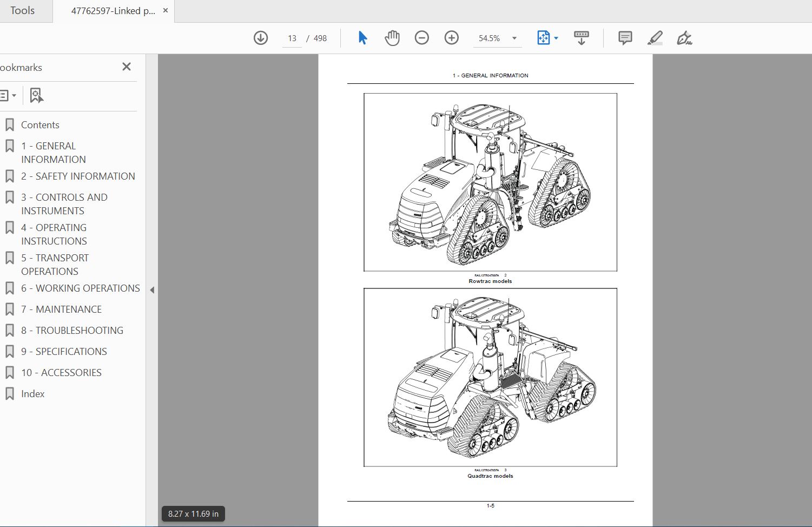Activate the Hand pan tool
The width and height of the screenshot is (812, 527).
point(392,38)
